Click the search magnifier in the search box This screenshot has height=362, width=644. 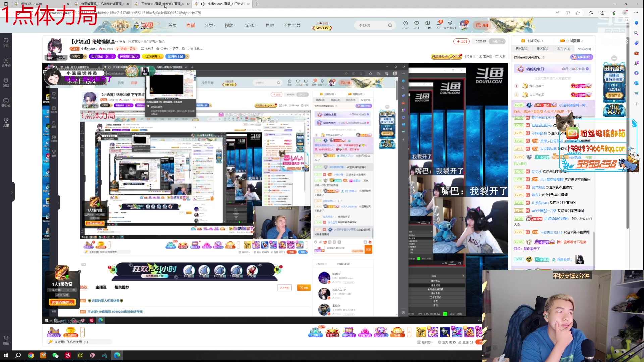pos(390,25)
